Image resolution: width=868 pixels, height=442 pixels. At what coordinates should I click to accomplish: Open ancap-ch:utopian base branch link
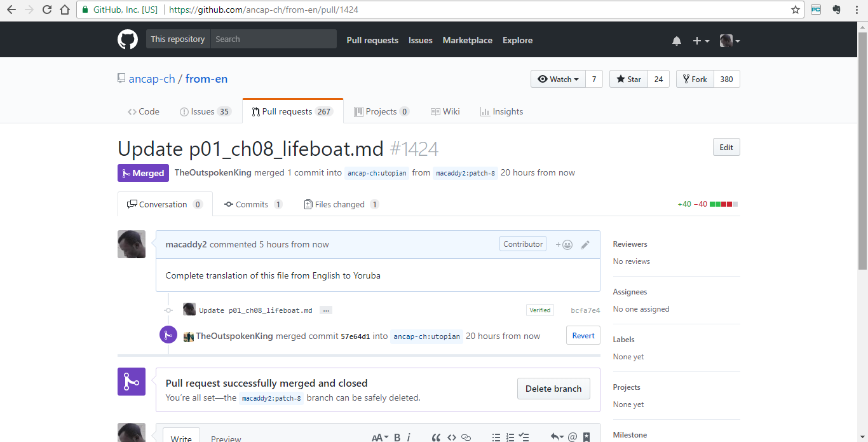pyautogui.click(x=377, y=173)
